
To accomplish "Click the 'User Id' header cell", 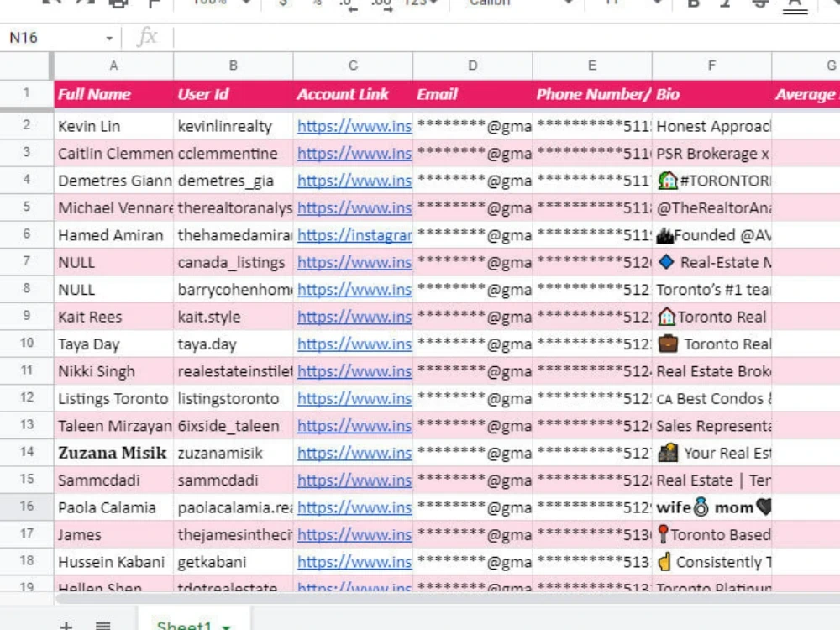I will (x=233, y=94).
